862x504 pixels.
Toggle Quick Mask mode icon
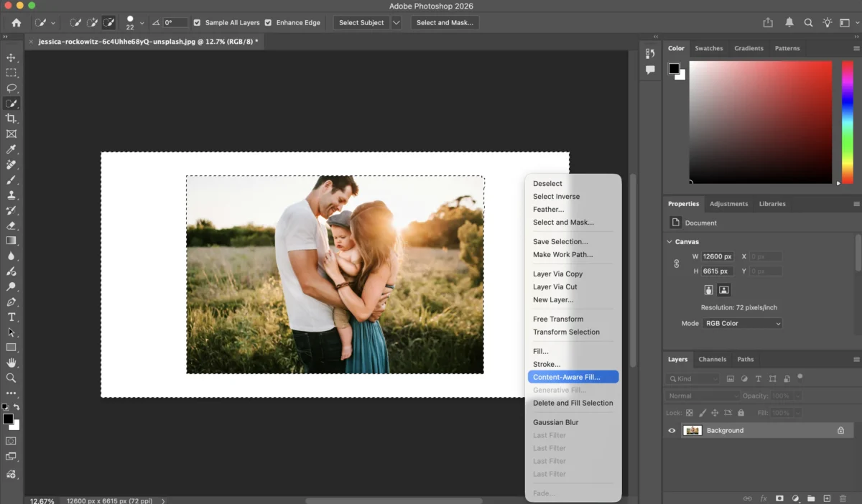(x=11, y=441)
